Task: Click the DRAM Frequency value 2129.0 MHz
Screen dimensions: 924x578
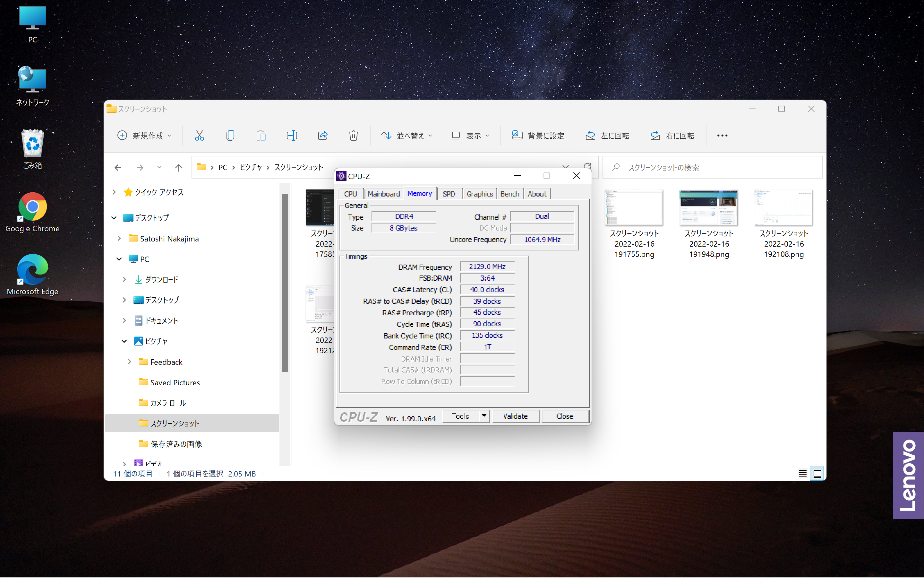Action: click(487, 267)
